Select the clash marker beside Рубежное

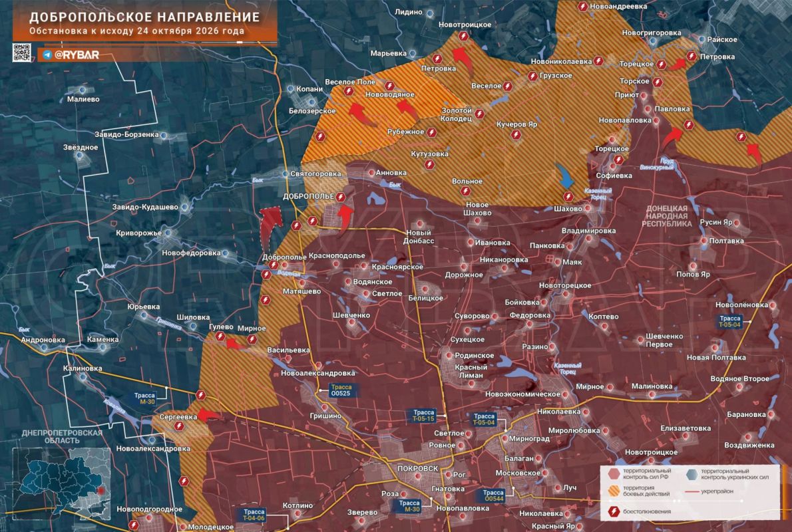(x=431, y=132)
